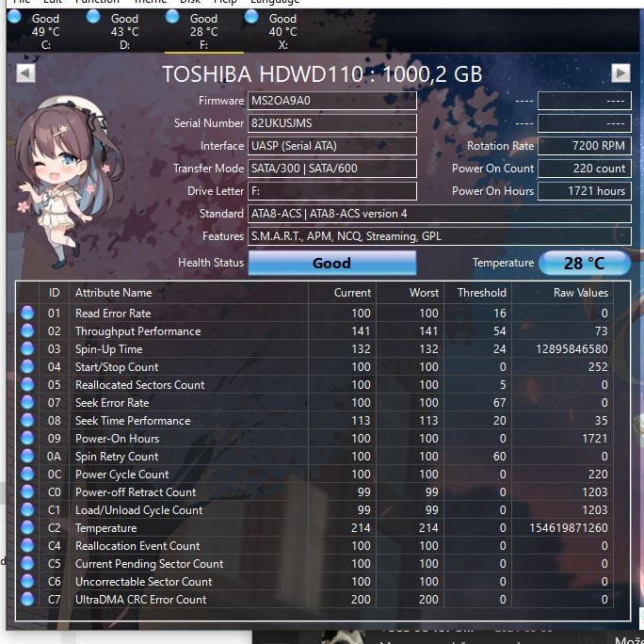
Task: Go to the previous disk with the left arrow
Action: click(x=25, y=73)
